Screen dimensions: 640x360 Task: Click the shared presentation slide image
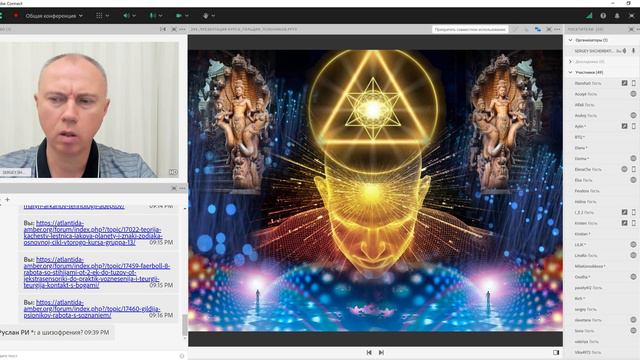pyautogui.click(x=375, y=190)
